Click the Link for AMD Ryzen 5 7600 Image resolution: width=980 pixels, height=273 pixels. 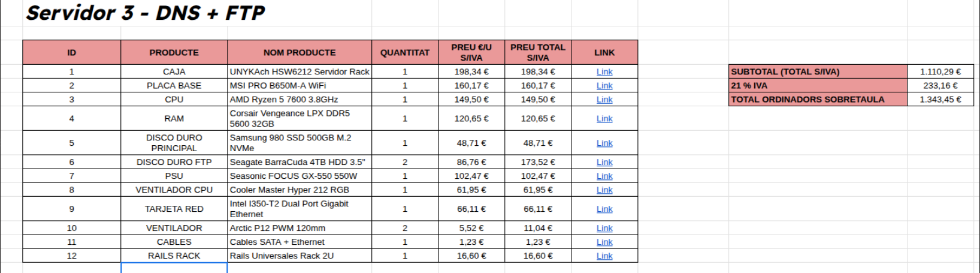coord(604,100)
